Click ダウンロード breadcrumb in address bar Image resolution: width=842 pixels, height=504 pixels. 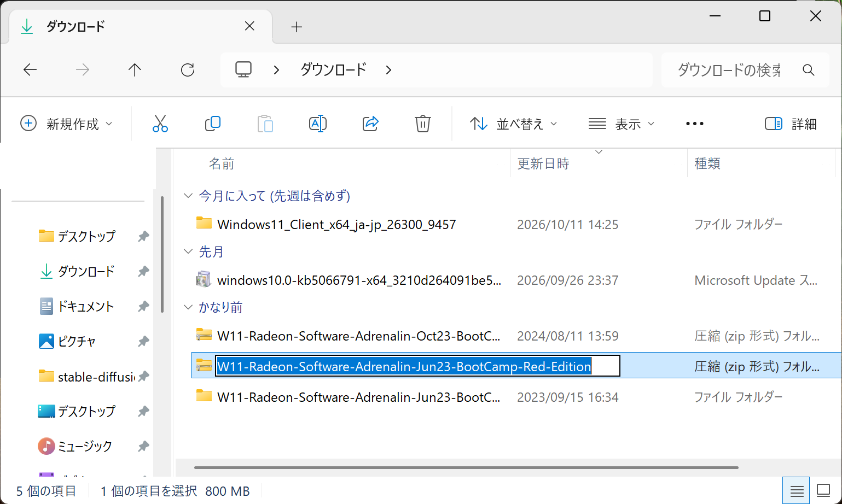click(333, 70)
